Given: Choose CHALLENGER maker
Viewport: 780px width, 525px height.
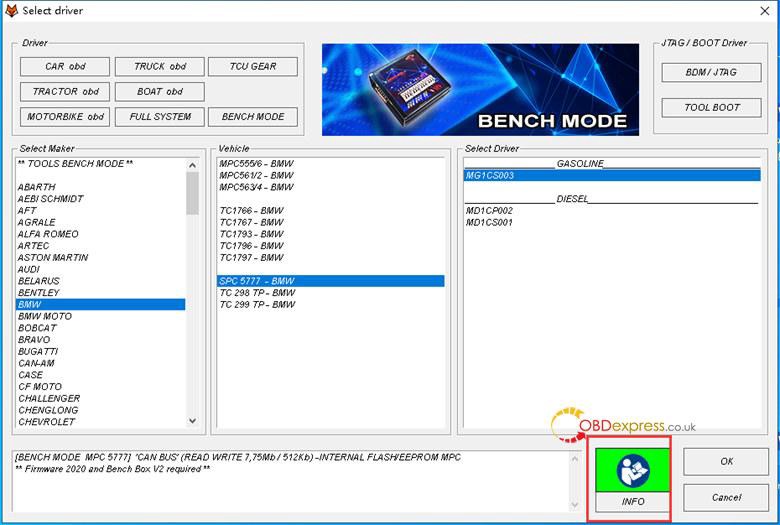Looking at the screenshot, I should pyautogui.click(x=101, y=399).
